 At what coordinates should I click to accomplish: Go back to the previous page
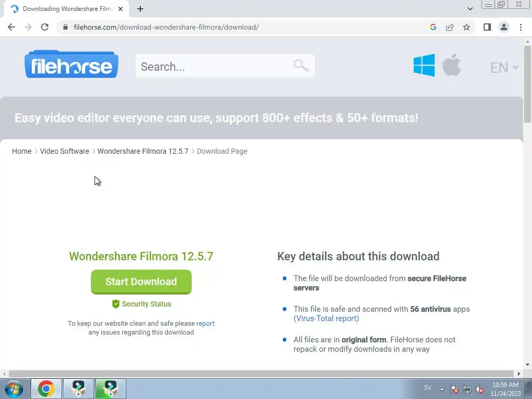point(11,27)
